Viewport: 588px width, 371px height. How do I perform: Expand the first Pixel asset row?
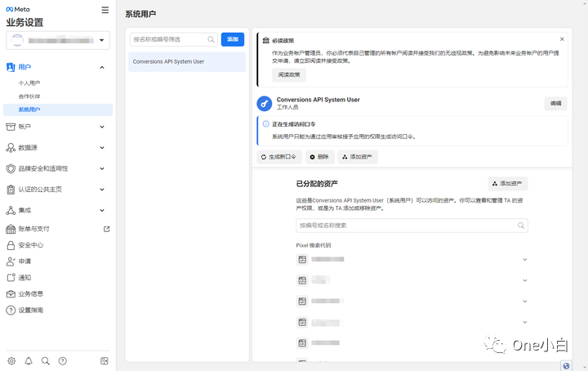coord(525,260)
